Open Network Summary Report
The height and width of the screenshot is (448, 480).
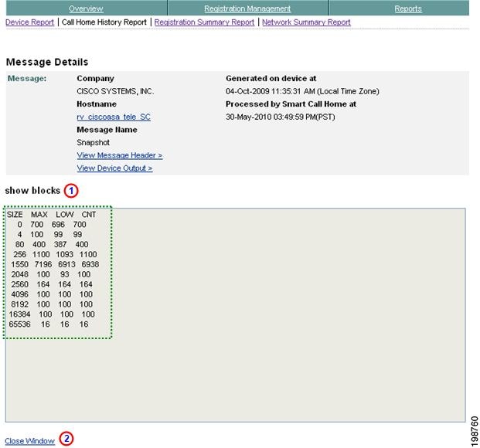(306, 22)
